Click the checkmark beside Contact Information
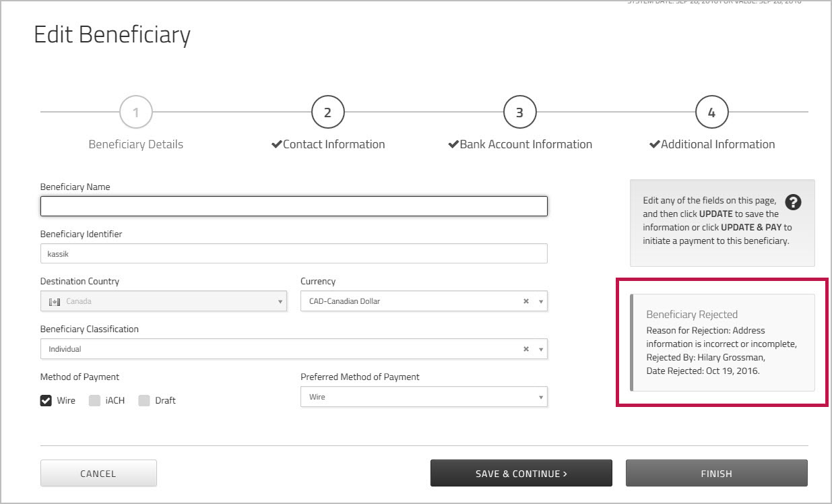The height and width of the screenshot is (504, 832). 277,144
